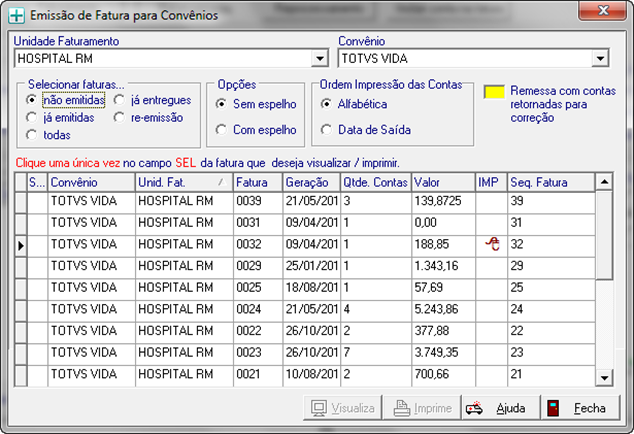Click the S... (SEL) column header
The width and height of the screenshot is (634, 434).
(x=37, y=182)
